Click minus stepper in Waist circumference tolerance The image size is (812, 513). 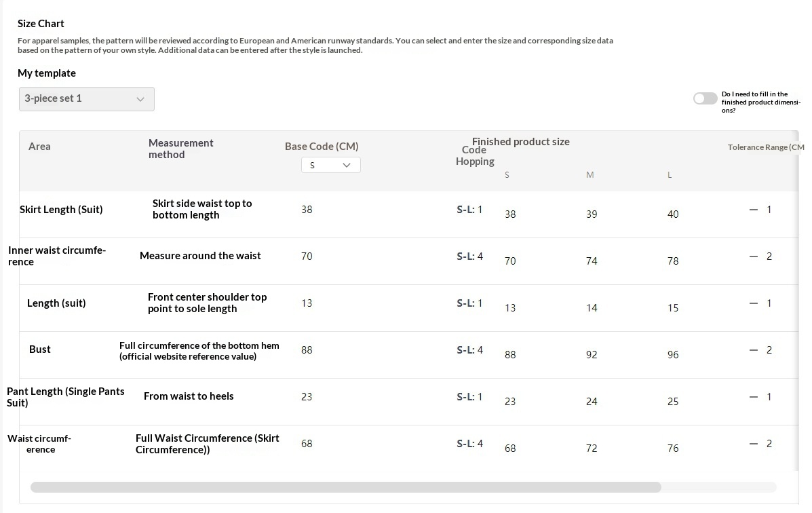coord(753,444)
